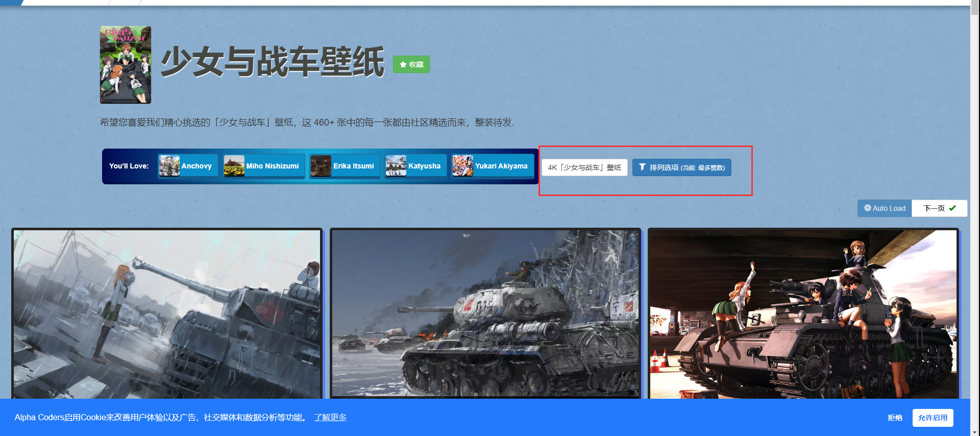980x436 pixels.
Task: Expand the 排列选项 sorting dropdown
Action: coord(682,167)
